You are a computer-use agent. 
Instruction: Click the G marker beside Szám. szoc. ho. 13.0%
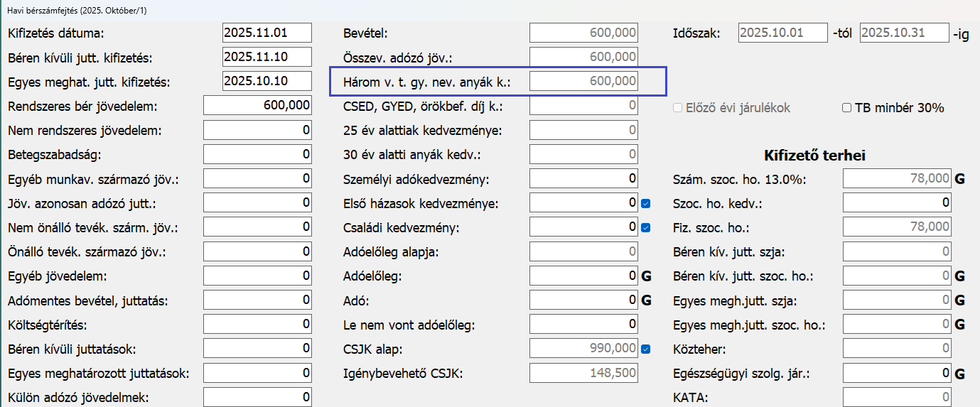[x=959, y=180]
